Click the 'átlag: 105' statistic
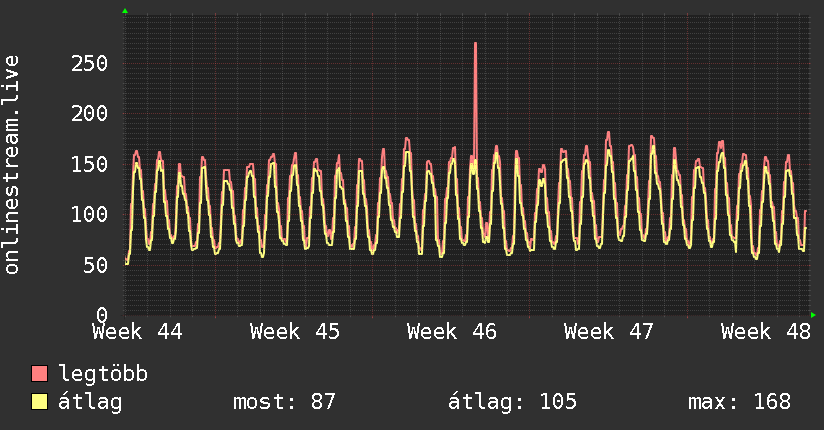The height and width of the screenshot is (430, 824). (512, 402)
